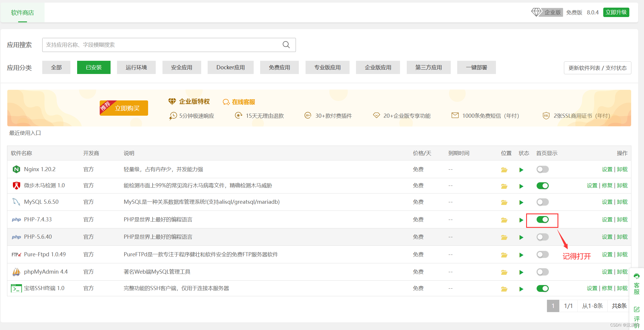The image size is (644, 330).
Task: Focus the 应用搜索 input field
Action: (x=161, y=45)
